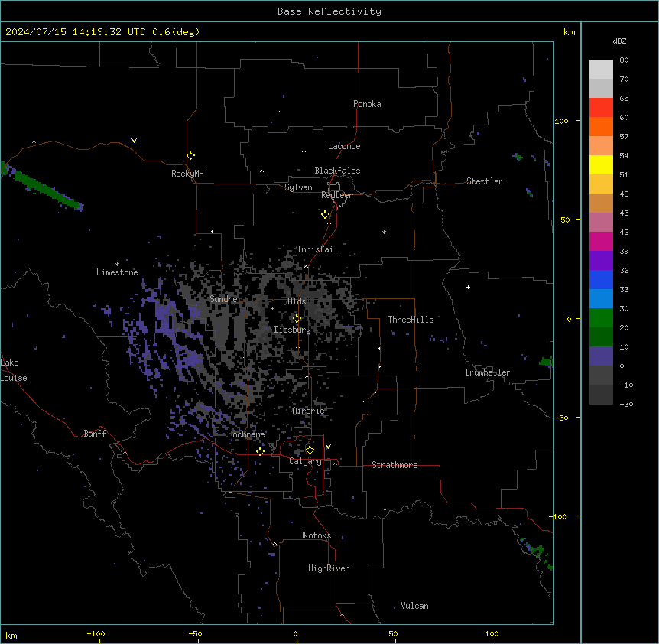The image size is (659, 644).
Task: Click the Sundre label
Action: point(223,299)
